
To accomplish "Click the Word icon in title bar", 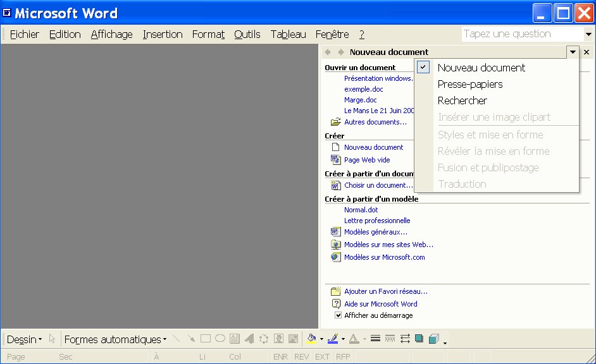I will pyautogui.click(x=7, y=13).
